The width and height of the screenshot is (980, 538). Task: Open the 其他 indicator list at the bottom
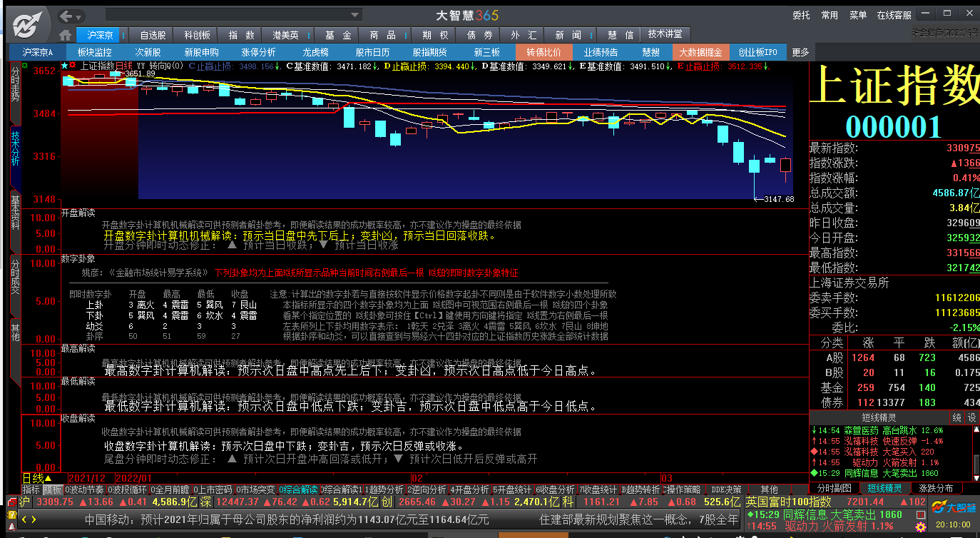pyautogui.click(x=769, y=489)
